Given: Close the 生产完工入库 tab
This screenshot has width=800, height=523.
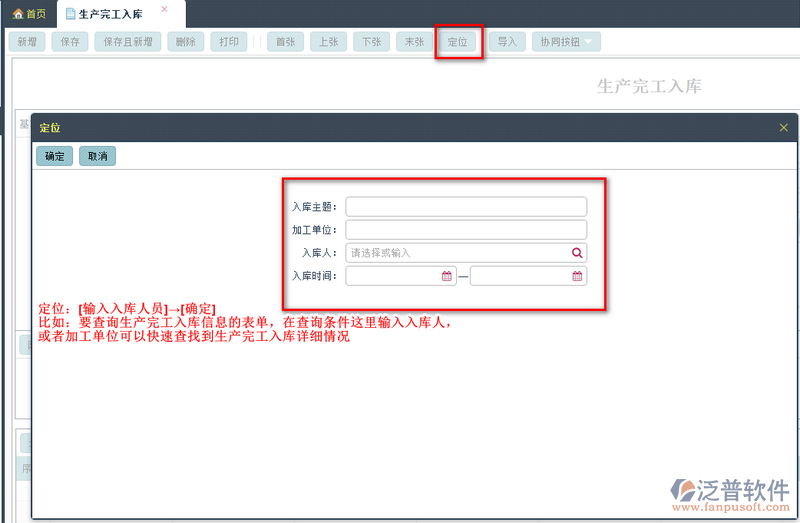Looking at the screenshot, I should coord(164,9).
